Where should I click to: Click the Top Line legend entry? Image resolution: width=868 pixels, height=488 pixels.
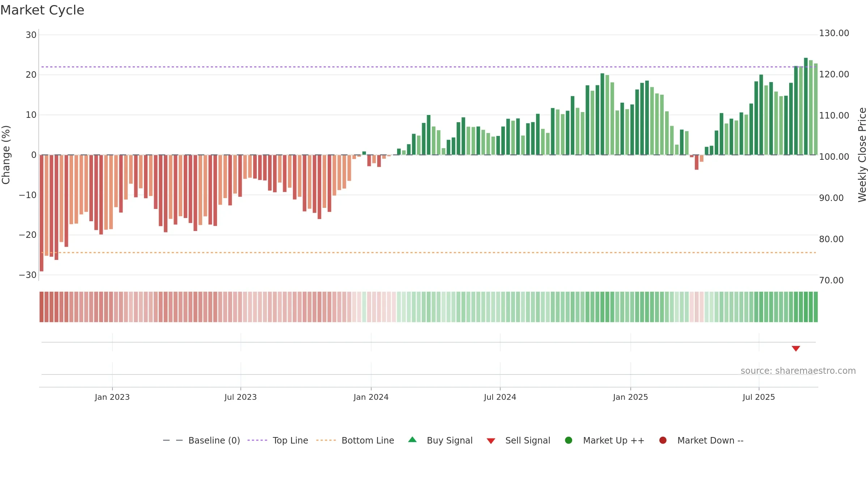[278, 440]
